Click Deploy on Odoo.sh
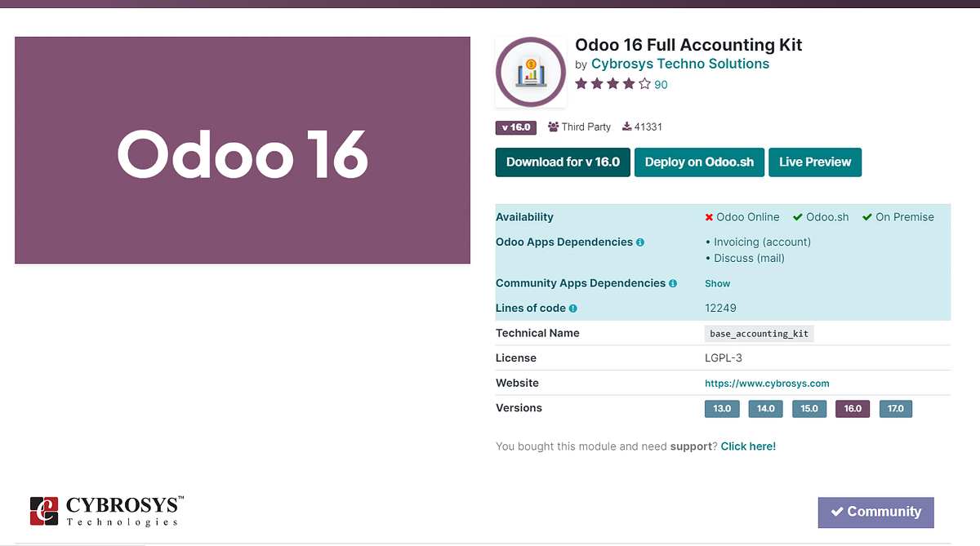Viewport: 980px width, 546px height. [x=699, y=162]
